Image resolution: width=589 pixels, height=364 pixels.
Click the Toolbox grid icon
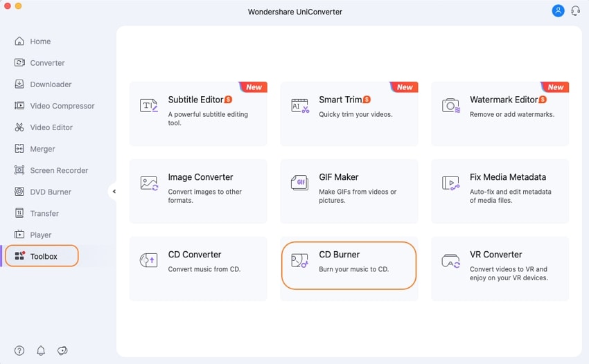[19, 256]
